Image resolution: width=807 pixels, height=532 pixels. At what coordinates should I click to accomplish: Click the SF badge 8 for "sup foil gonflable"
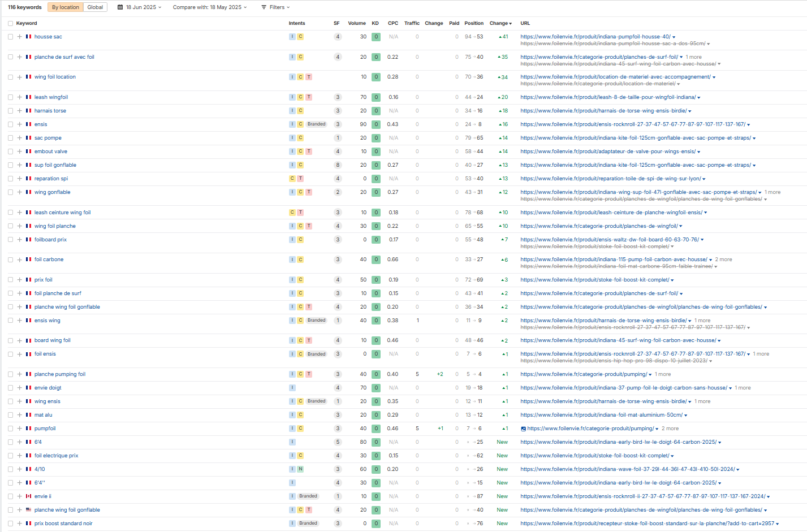tap(338, 165)
